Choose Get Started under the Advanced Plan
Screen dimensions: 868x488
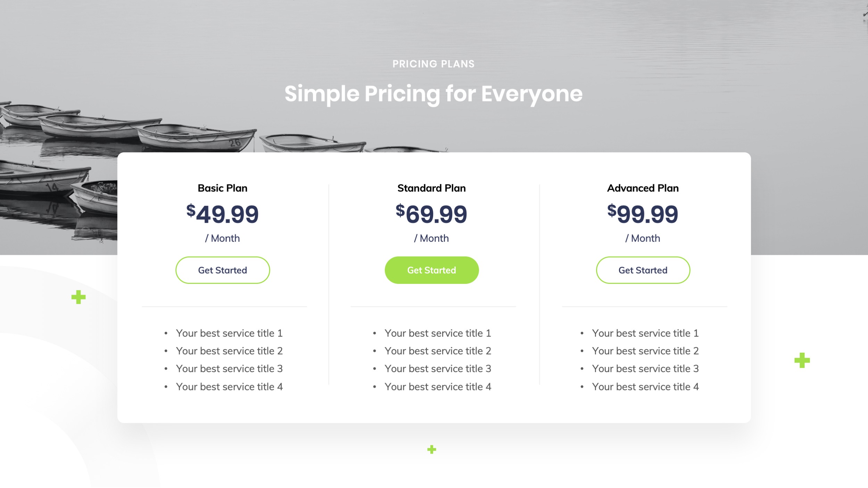(643, 270)
